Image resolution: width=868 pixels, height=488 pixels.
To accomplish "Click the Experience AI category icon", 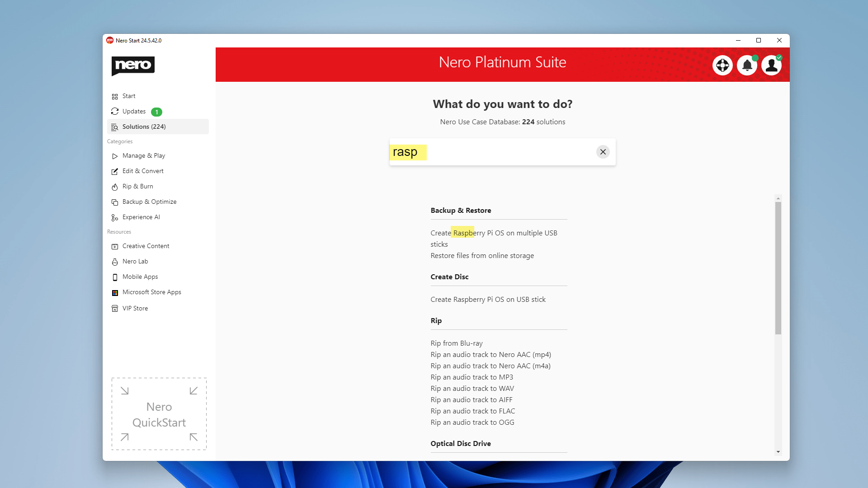I will tap(114, 217).
